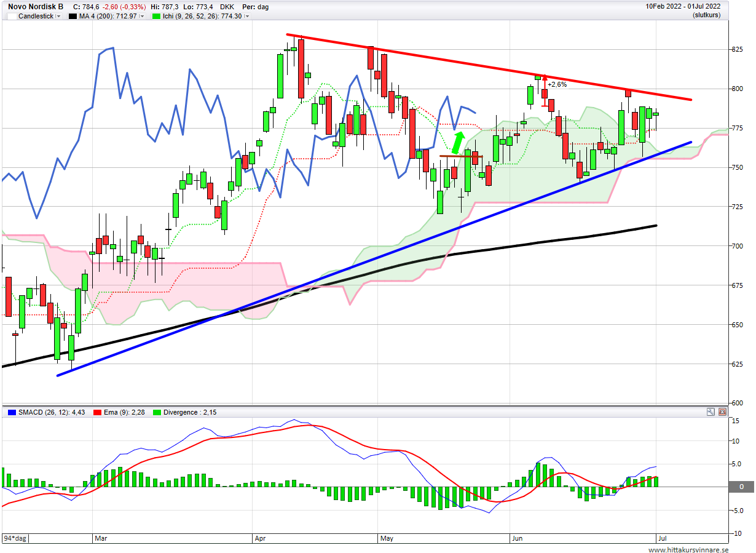Screen dimensions: 756x553
Task: Click the Jul month marker on the time axis
Action: [x=661, y=538]
